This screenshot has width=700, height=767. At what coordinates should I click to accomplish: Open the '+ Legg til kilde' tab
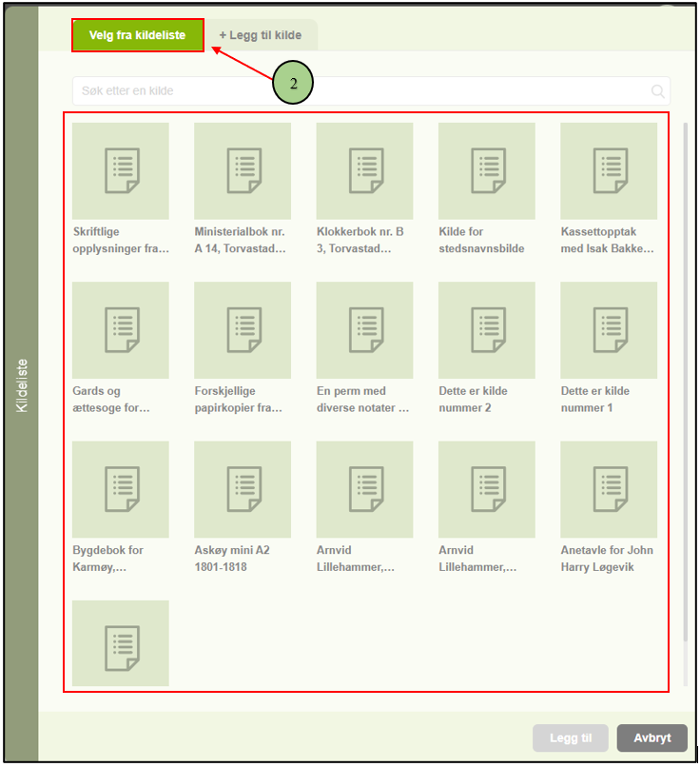(x=261, y=35)
